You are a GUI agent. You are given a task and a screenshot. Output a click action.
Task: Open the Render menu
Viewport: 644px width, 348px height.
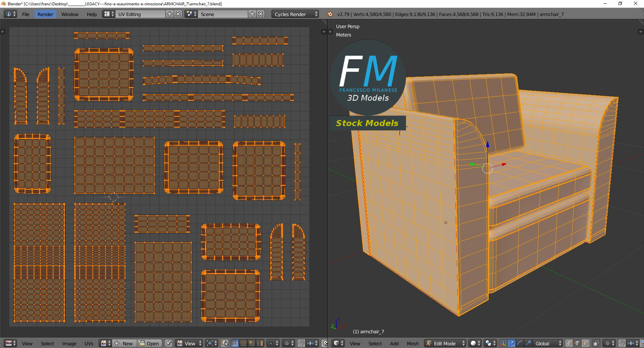[x=45, y=14]
